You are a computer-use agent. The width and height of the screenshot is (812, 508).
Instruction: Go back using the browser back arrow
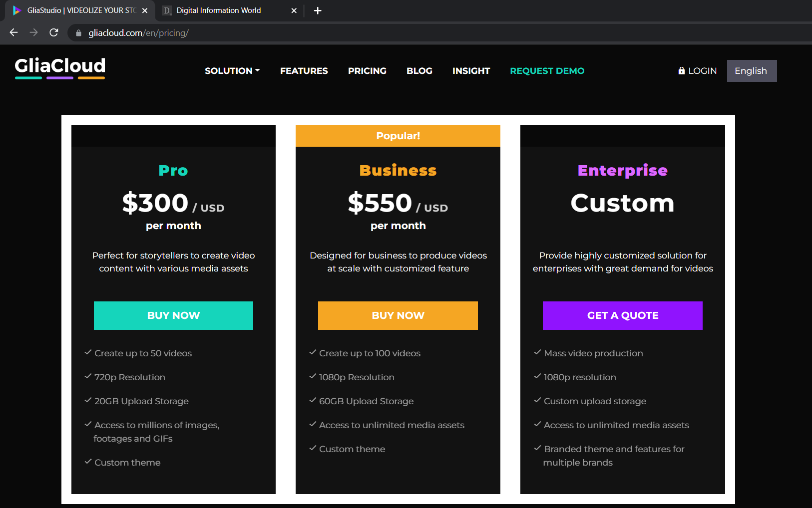pyautogui.click(x=13, y=32)
